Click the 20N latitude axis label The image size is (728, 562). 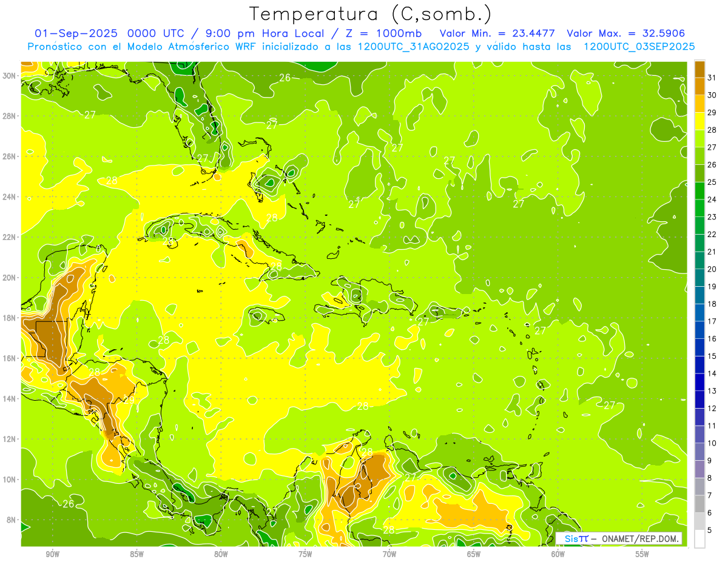[10, 278]
